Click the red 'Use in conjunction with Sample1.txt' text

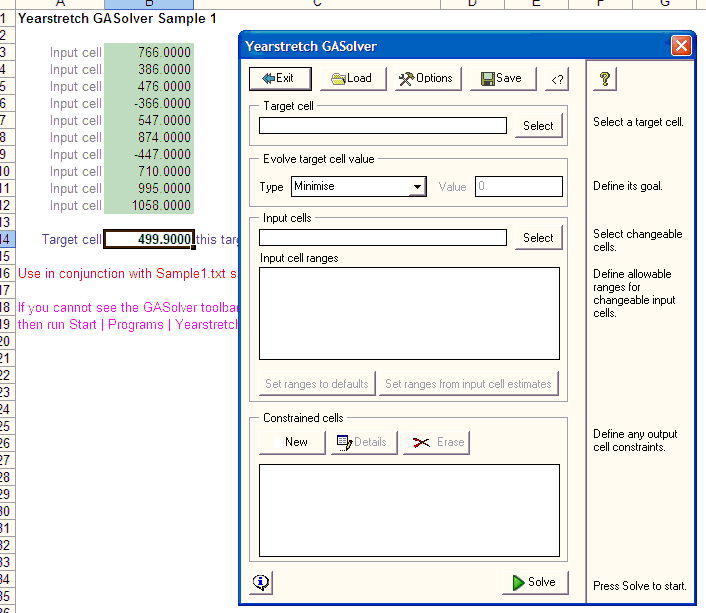[127, 273]
